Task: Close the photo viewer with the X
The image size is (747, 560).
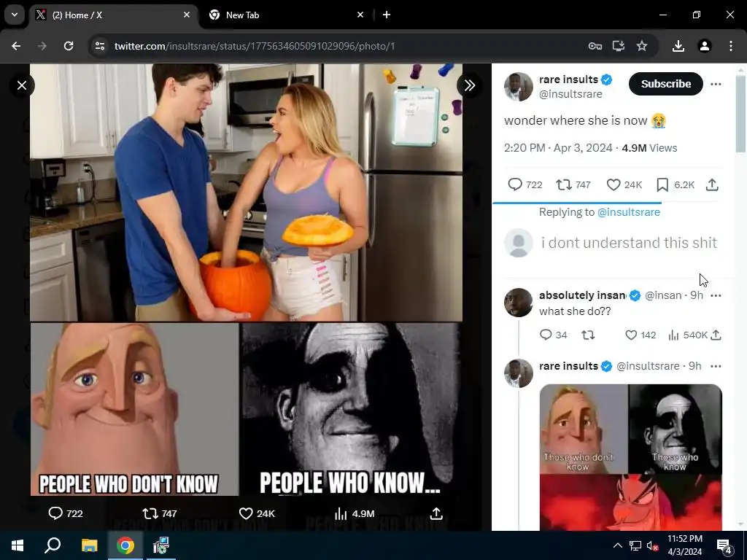Action: 22,86
